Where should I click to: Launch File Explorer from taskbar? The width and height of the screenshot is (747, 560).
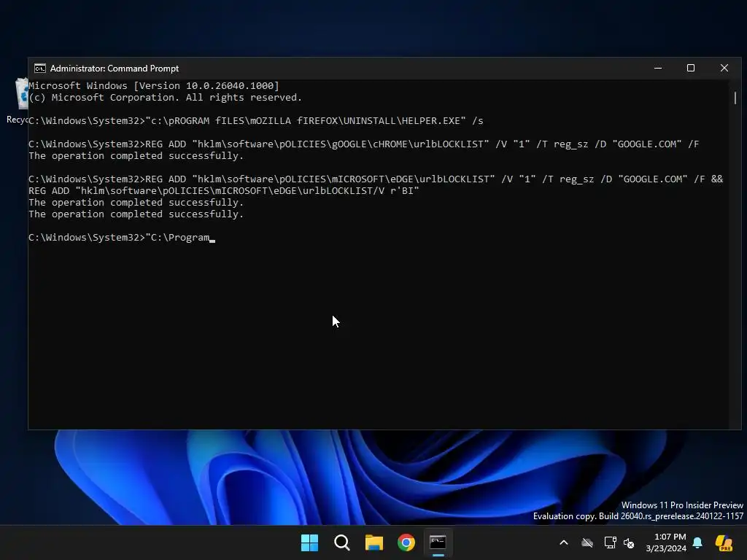(374, 542)
